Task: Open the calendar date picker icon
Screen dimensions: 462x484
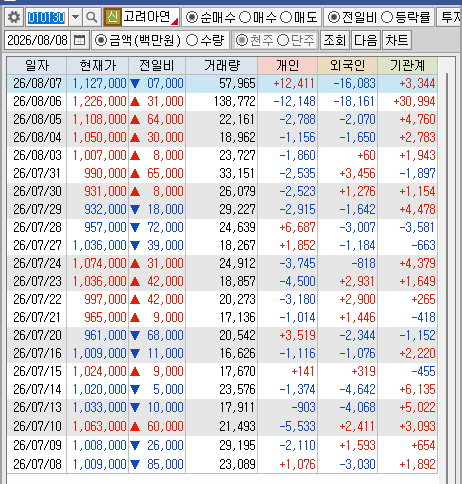Action: (x=80, y=40)
